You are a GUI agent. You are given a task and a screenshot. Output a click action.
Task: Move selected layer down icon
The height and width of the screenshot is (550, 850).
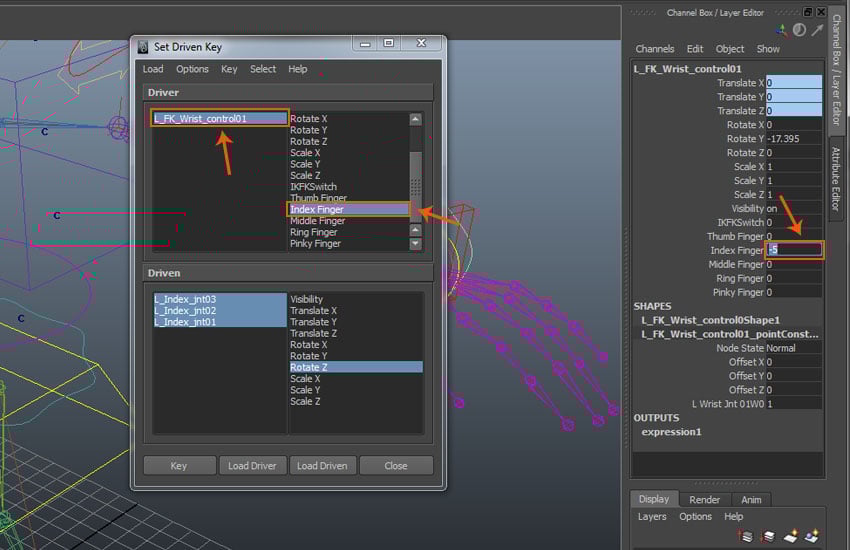[767, 536]
